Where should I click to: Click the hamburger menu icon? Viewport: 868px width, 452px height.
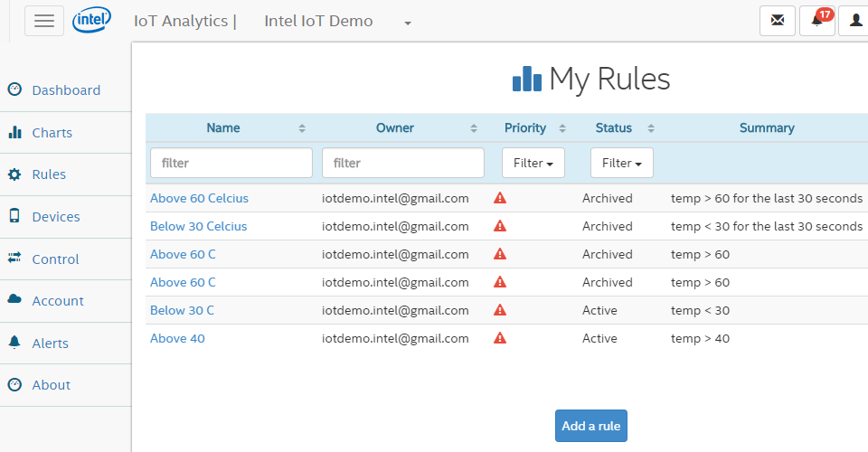(x=44, y=21)
